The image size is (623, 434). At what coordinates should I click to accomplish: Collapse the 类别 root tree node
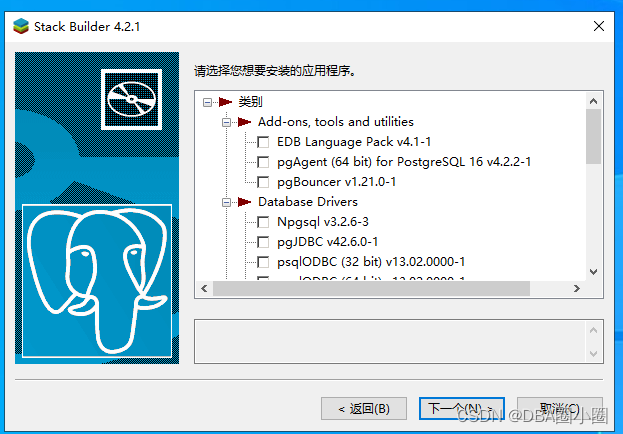tap(207, 103)
